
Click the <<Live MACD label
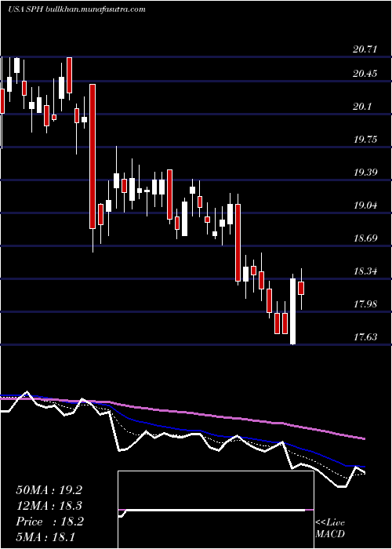pyautogui.click(x=330, y=529)
